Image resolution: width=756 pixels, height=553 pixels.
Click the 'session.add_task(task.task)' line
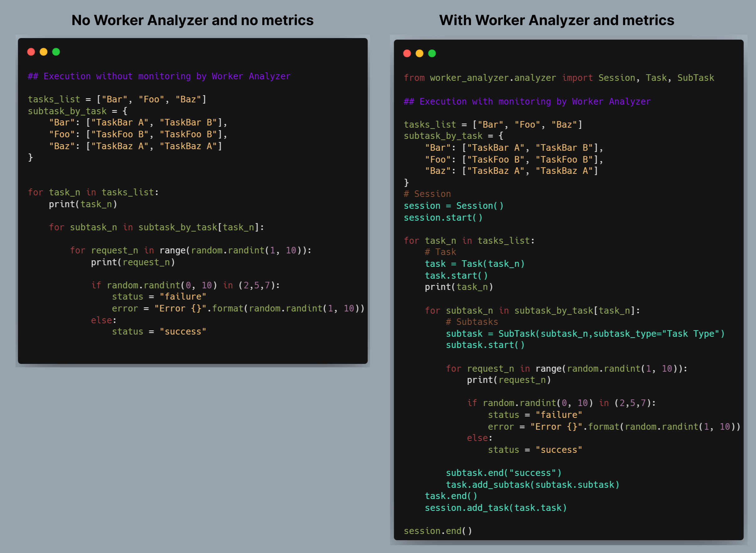tap(495, 508)
